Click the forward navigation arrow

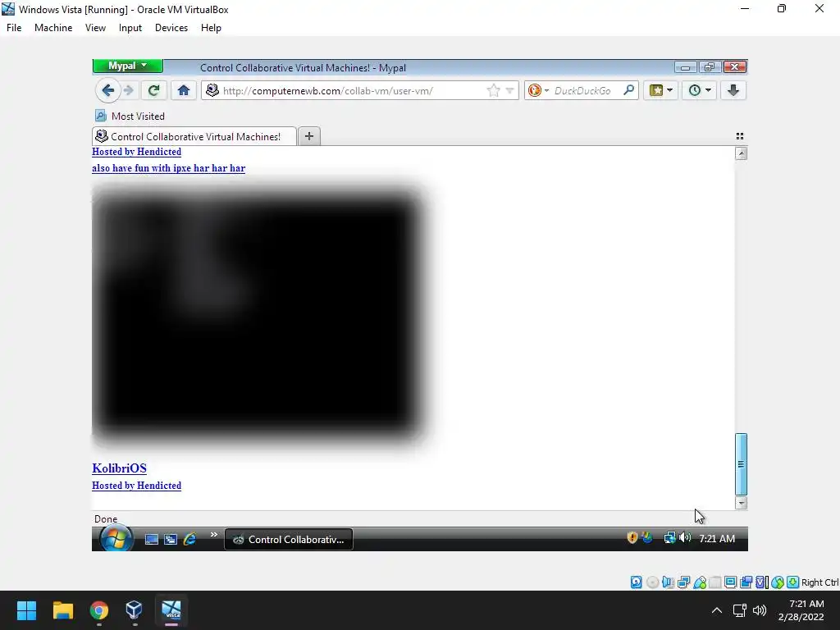coord(129,90)
